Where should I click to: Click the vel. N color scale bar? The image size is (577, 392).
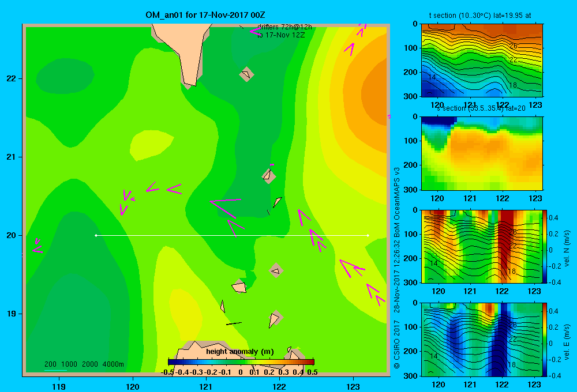tap(545, 246)
